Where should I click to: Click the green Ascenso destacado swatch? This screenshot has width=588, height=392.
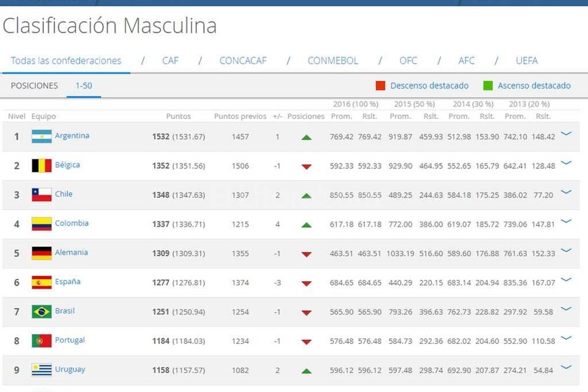click(488, 86)
